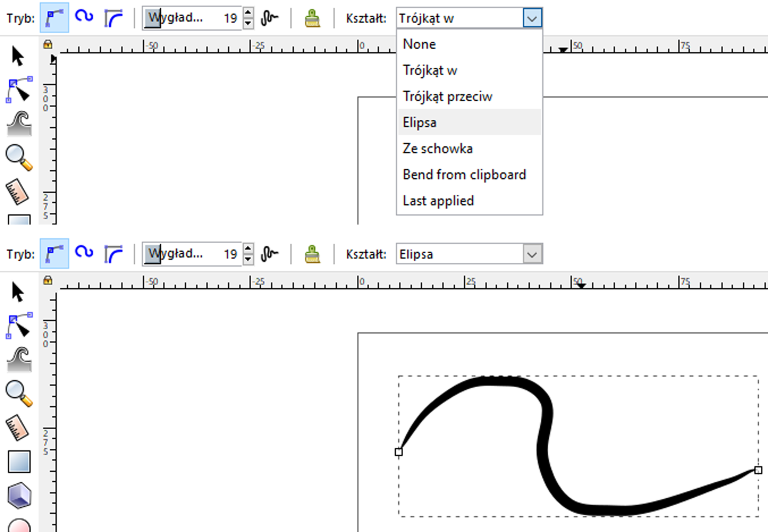
Task: Enable BSpline path mode in top toolbar
Action: (x=114, y=18)
